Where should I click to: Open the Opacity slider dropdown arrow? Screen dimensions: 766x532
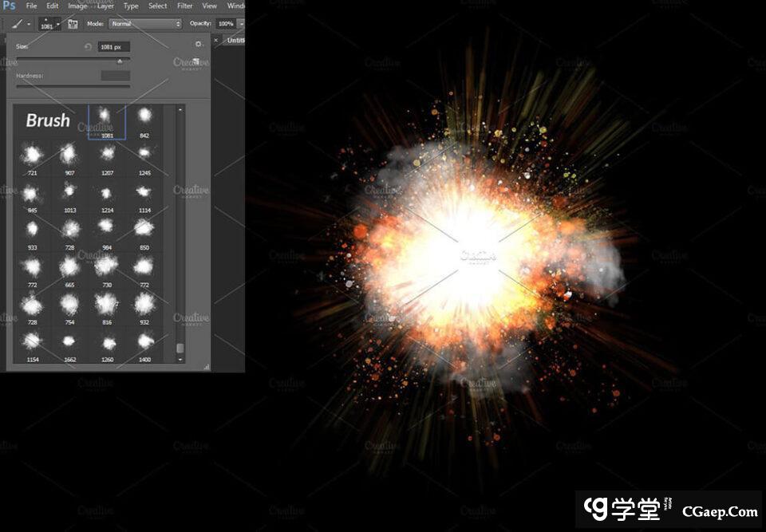coord(240,24)
